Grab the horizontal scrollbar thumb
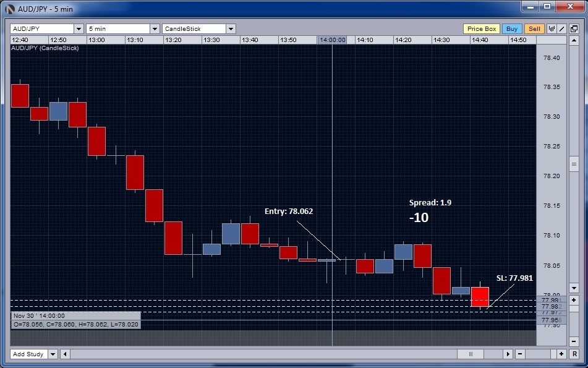 (471, 354)
